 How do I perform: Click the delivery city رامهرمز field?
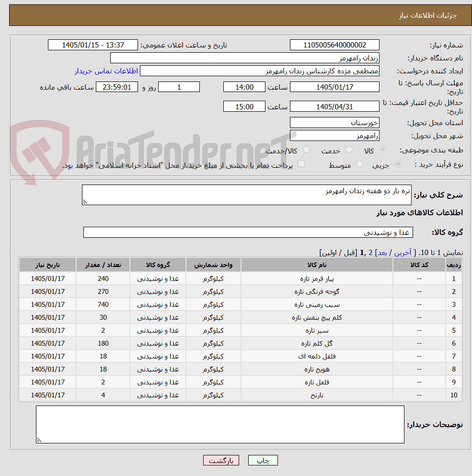(334, 136)
